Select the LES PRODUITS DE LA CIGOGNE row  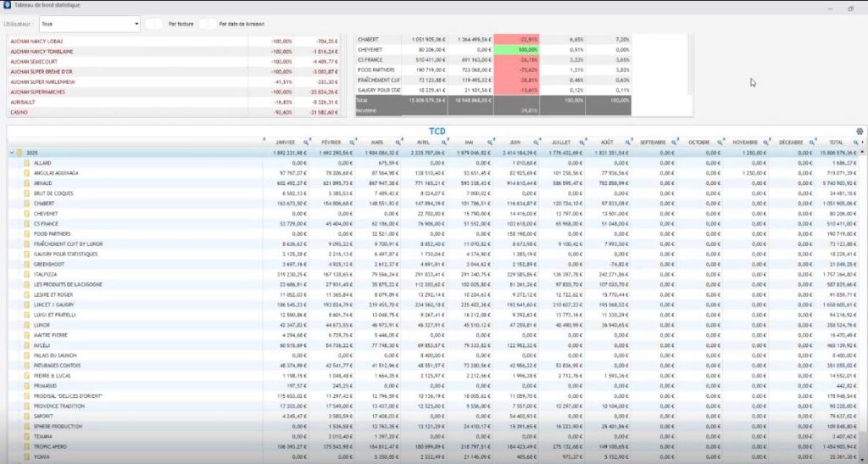434,285
